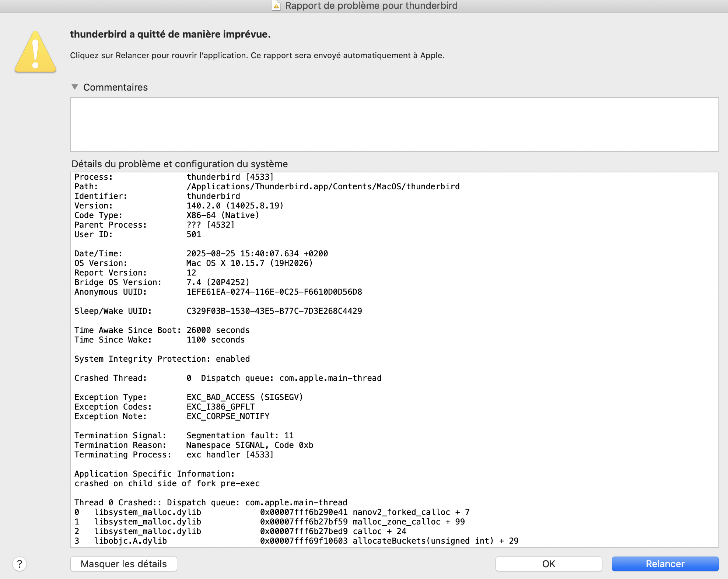Click the Termination Signal Segmentation fault line
The width and height of the screenshot is (728, 579).
[x=240, y=435]
